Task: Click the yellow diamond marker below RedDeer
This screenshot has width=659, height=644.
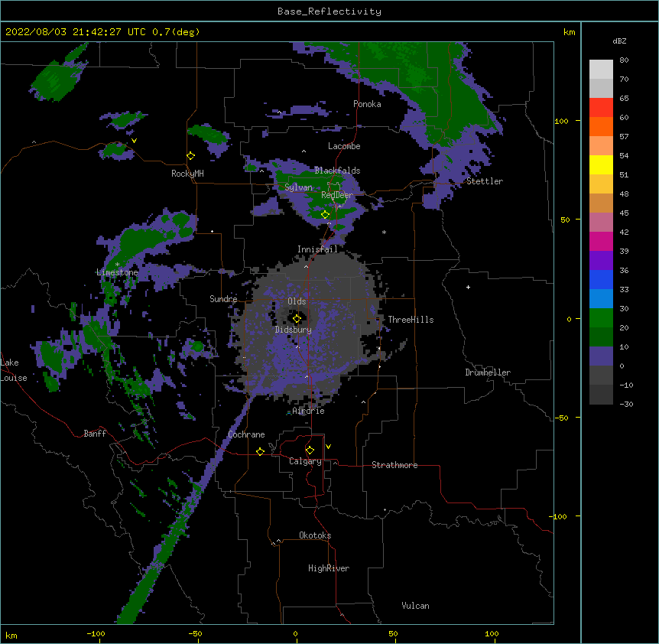Action: 325,215
